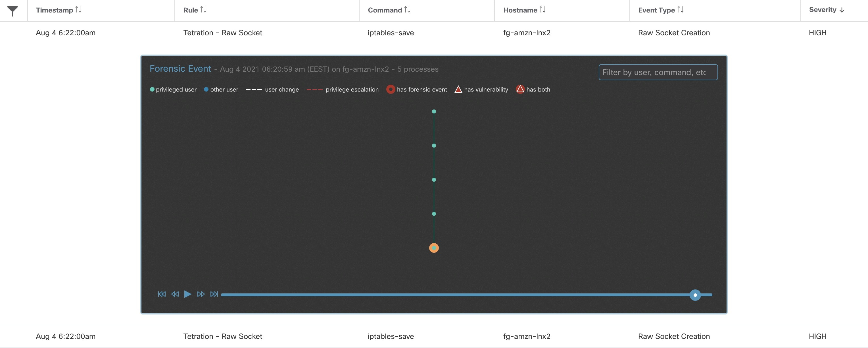Click the orange process node on timeline
Screen dimensions: 868x348
pyautogui.click(x=433, y=248)
